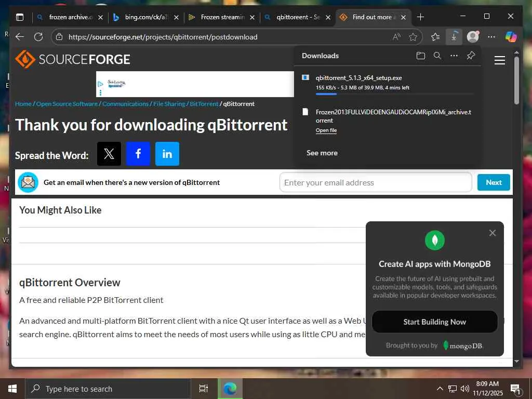Open a new browser tab
The image size is (532, 399).
(420, 17)
